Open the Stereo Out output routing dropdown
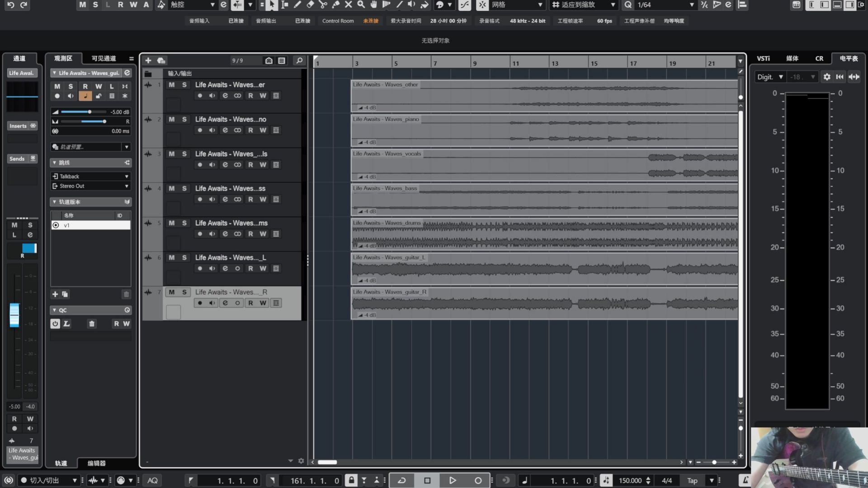This screenshot has height=488, width=868. [x=90, y=186]
